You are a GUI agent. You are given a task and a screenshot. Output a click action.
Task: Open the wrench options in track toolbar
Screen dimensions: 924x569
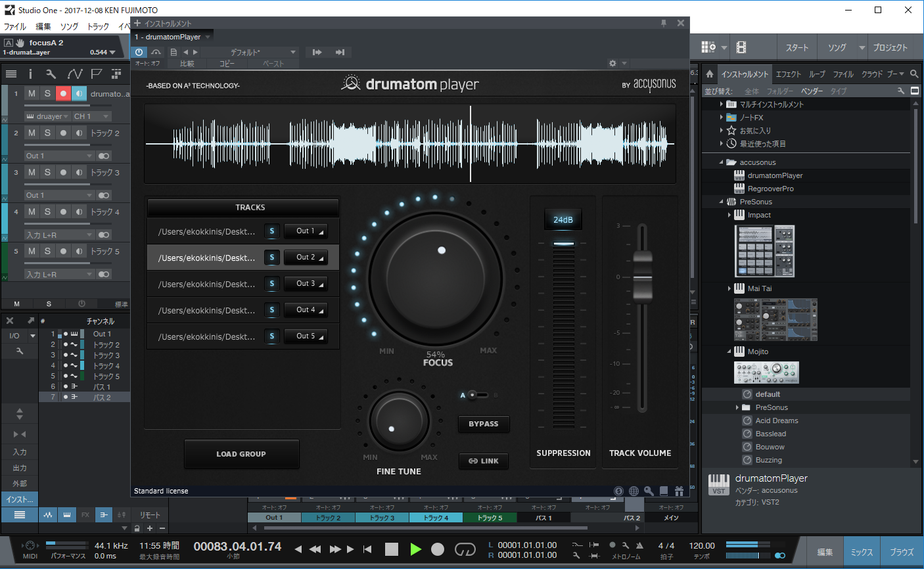51,74
